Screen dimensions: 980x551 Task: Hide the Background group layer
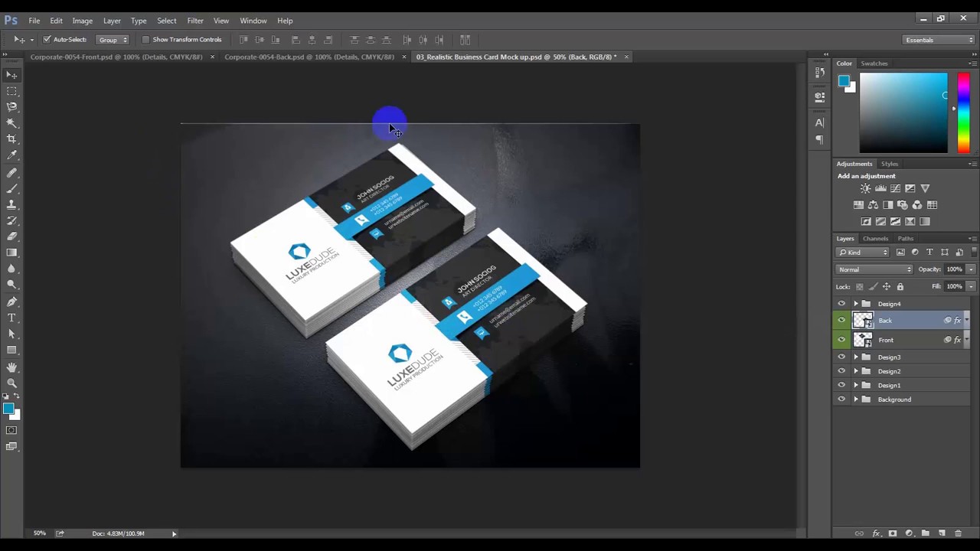841,399
